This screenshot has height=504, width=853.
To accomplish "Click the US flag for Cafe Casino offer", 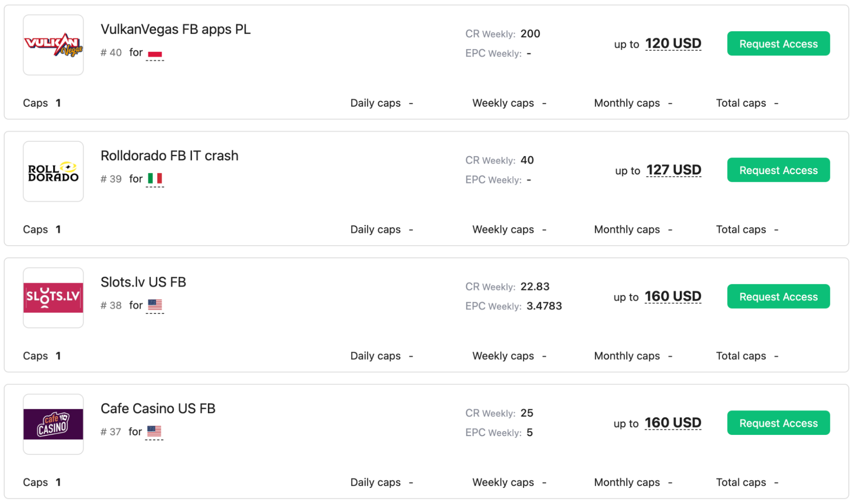I will (154, 431).
